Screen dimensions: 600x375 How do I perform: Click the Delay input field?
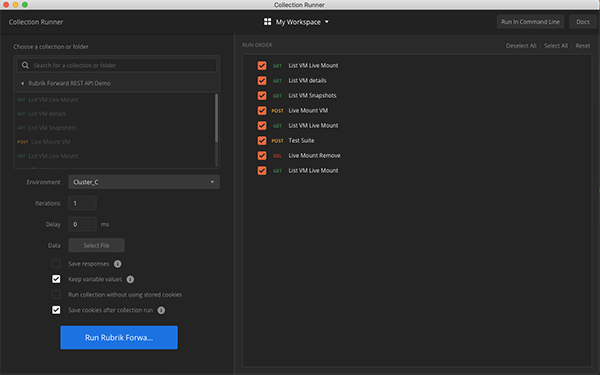click(82, 224)
